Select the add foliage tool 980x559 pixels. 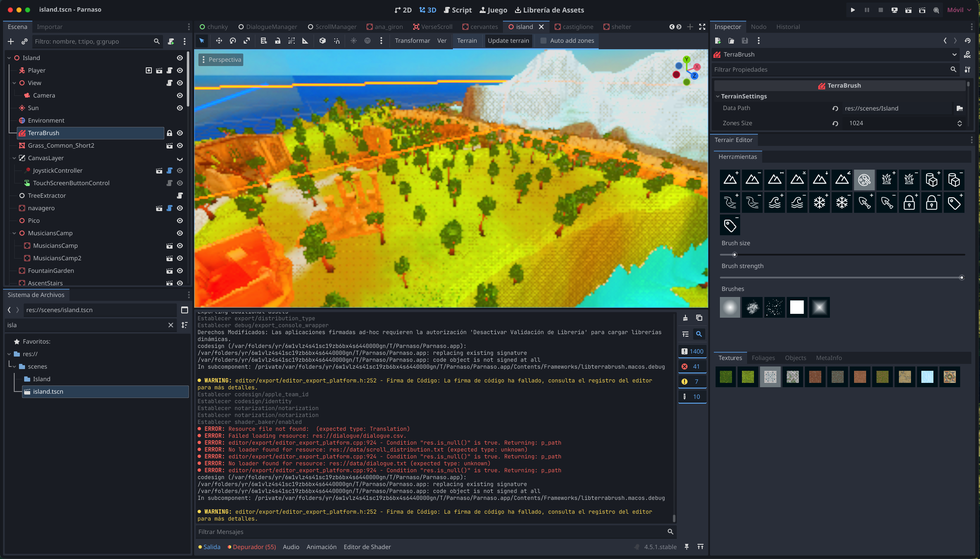coord(887,180)
